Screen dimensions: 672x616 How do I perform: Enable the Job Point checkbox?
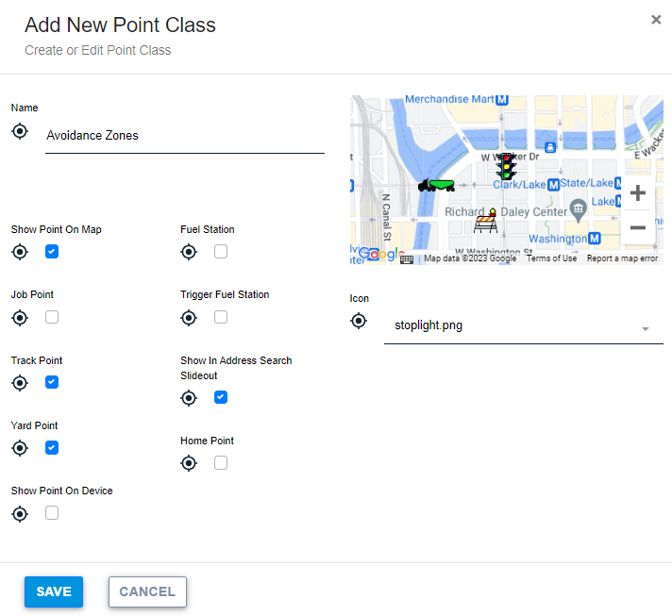(52, 317)
